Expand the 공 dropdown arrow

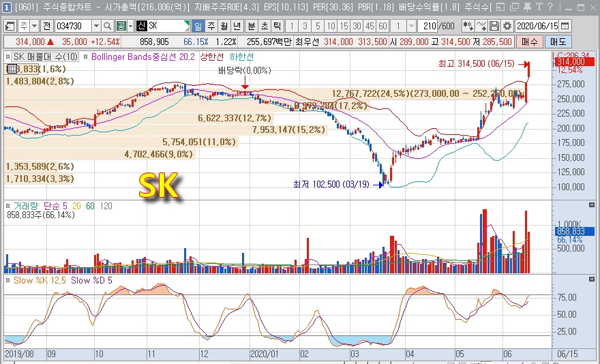(x=131, y=26)
